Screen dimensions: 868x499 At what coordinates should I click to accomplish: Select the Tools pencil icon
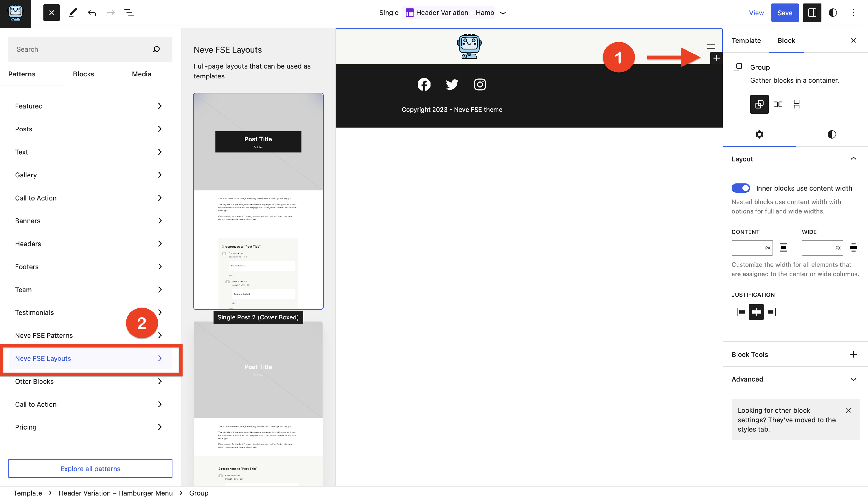click(73, 13)
